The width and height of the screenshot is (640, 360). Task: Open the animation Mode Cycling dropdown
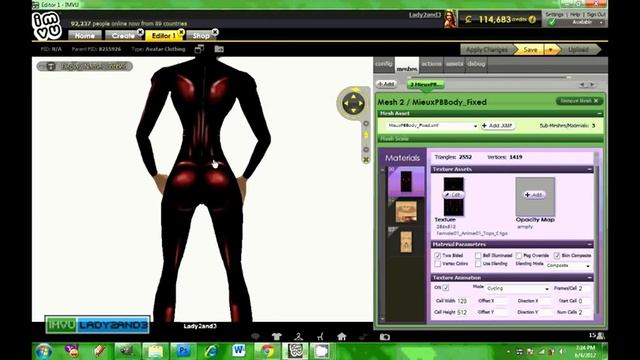[x=518, y=289]
